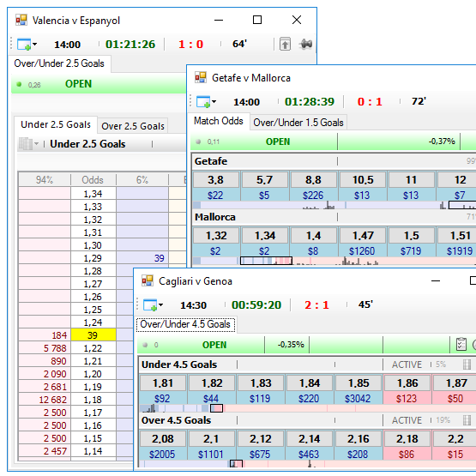Select the Over/Under 4.5 Goals tab
Image resolution: width=476 pixels, height=476 pixels.
click(185, 324)
